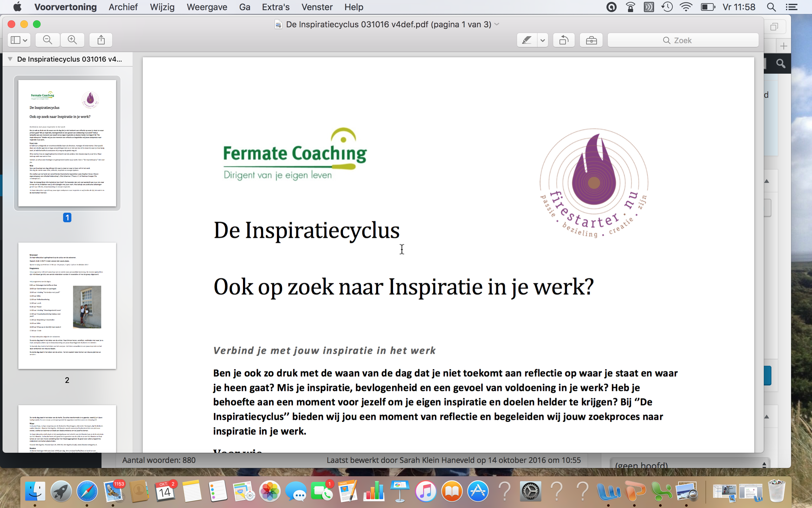Open the App Store from the Dock
This screenshot has width=812, height=508.
click(477, 491)
